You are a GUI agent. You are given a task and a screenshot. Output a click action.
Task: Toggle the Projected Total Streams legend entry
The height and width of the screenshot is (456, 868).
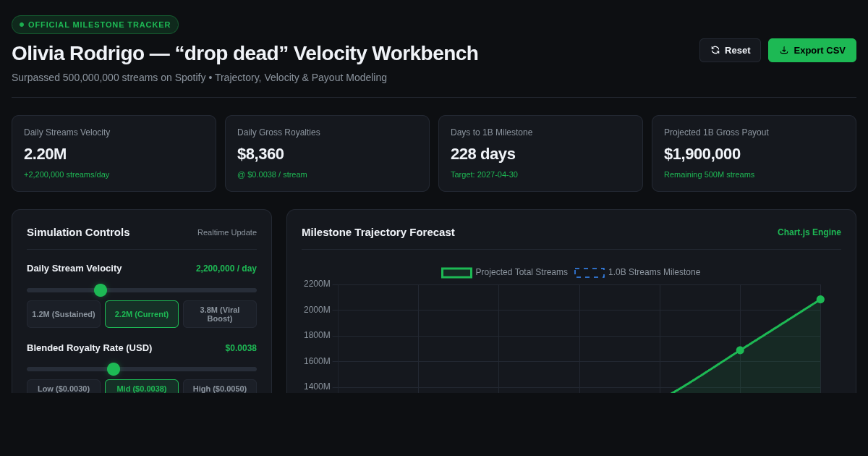505,272
